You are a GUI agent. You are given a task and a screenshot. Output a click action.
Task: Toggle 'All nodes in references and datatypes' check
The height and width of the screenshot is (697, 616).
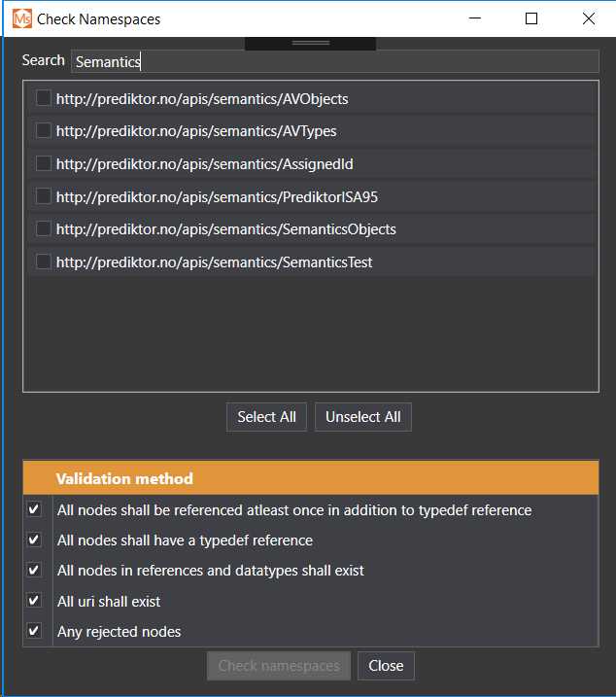point(35,570)
